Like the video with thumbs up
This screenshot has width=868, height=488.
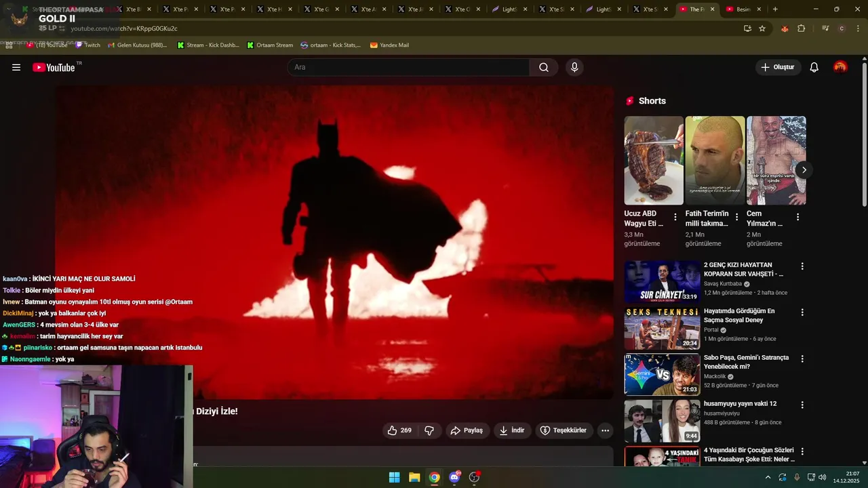point(399,430)
